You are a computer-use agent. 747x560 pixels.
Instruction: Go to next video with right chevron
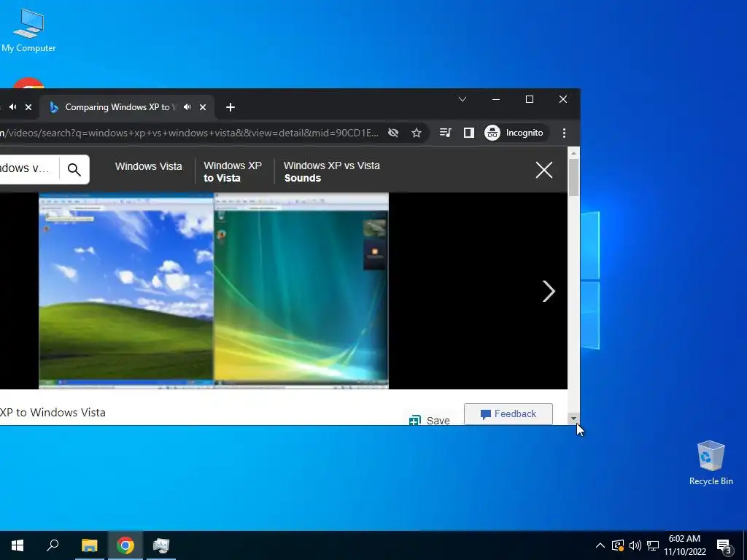point(549,291)
